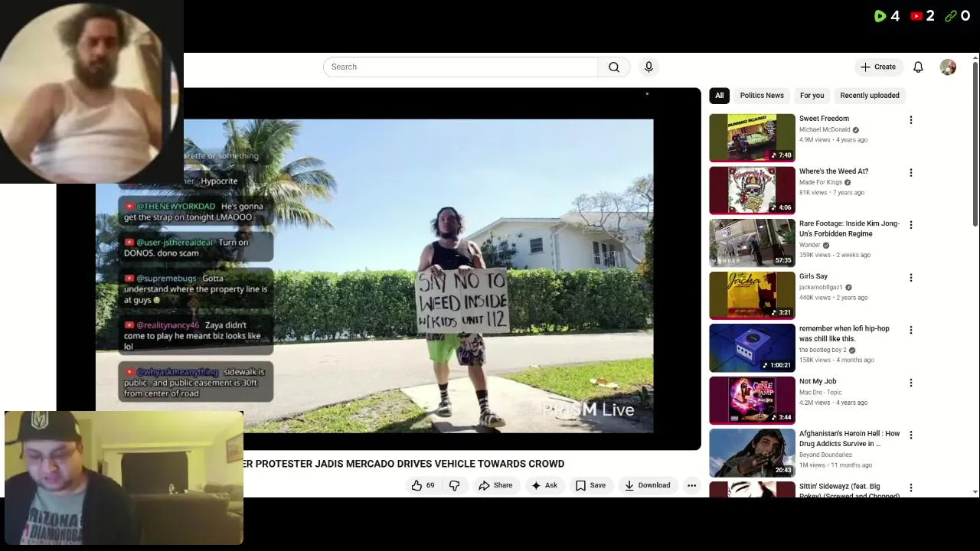Share the video
Viewport: 980px width, 551px height.
click(495, 485)
